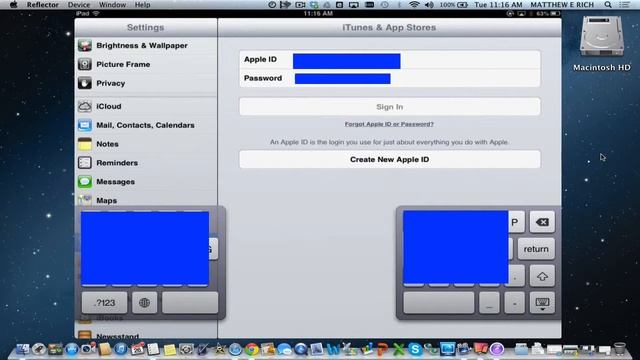The width and height of the screenshot is (640, 360).
Task: Tap the hide keyboard key
Action: point(542,303)
